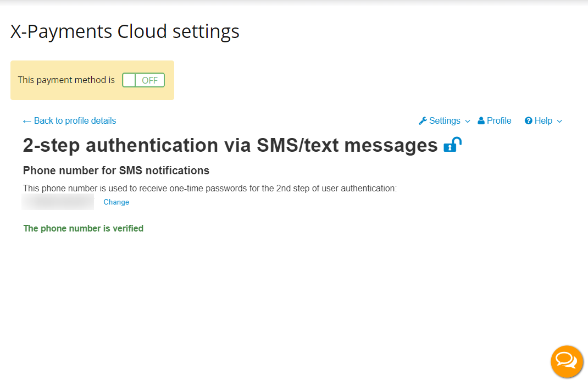Change the SMS phone number
Screen dimensions: 588x386
117,202
